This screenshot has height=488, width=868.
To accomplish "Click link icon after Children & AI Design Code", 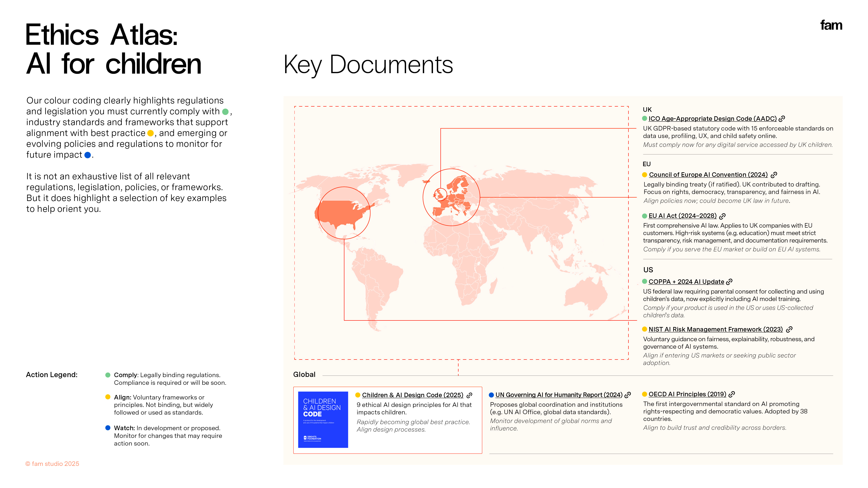I will tap(469, 395).
